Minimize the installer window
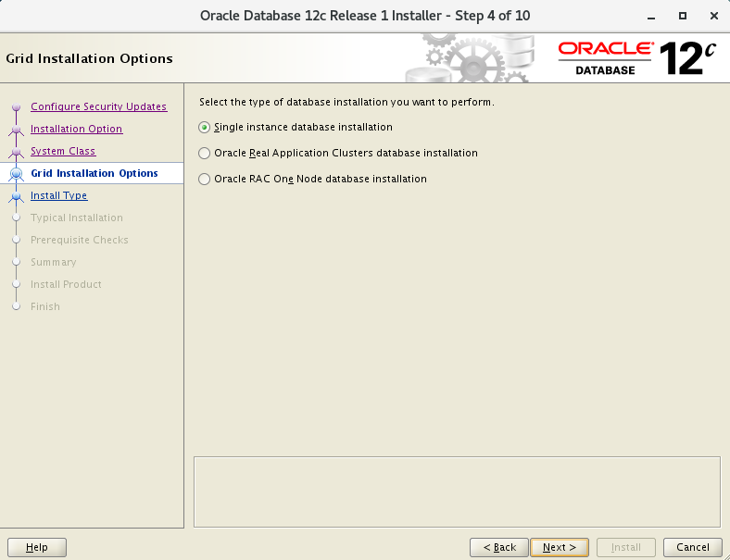The image size is (730, 560). [x=651, y=17]
